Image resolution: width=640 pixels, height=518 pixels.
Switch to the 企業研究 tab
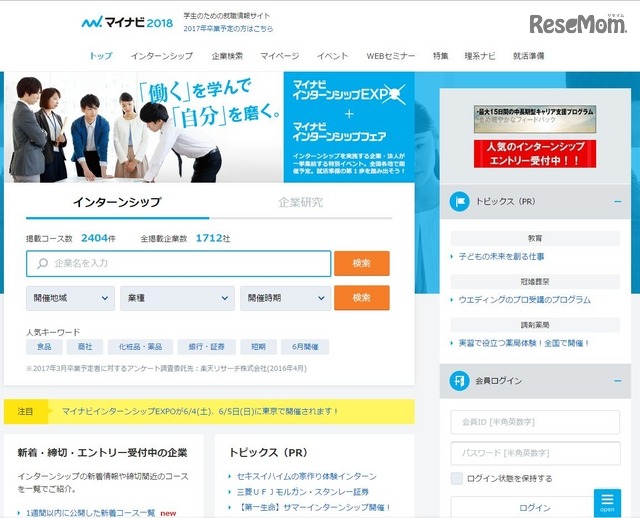301,202
